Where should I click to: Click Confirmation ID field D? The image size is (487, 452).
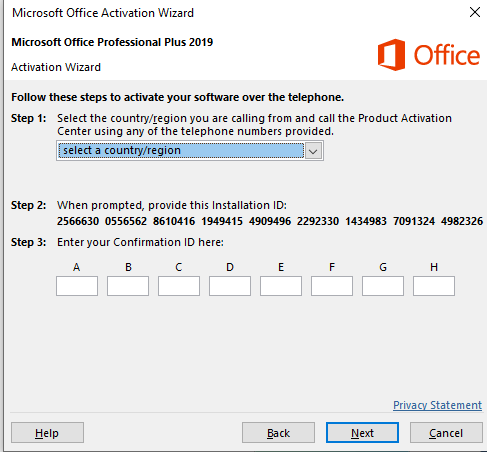pos(230,286)
